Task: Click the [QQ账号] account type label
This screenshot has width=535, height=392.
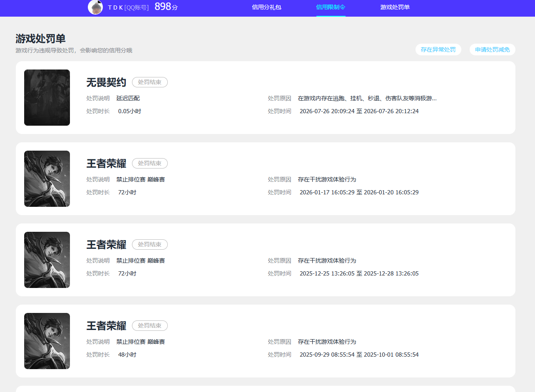Action: [x=137, y=7]
